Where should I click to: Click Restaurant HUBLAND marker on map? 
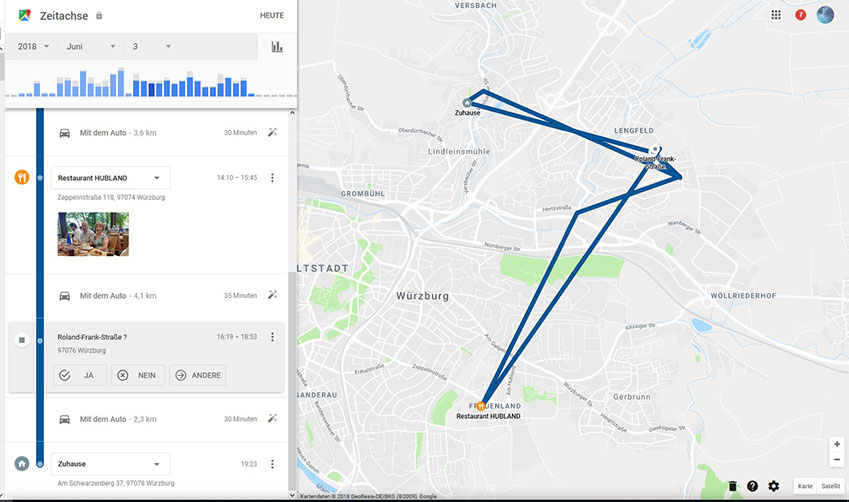click(x=480, y=406)
